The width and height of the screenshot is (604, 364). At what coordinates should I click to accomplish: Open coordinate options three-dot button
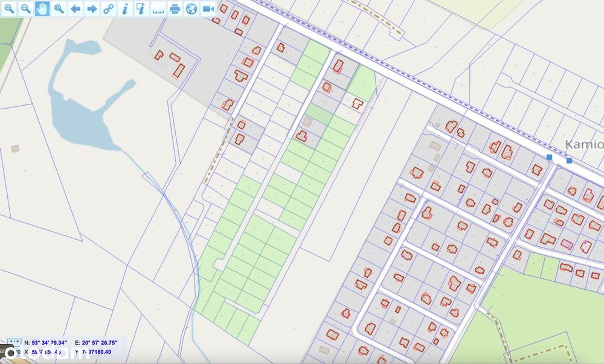click(14, 342)
